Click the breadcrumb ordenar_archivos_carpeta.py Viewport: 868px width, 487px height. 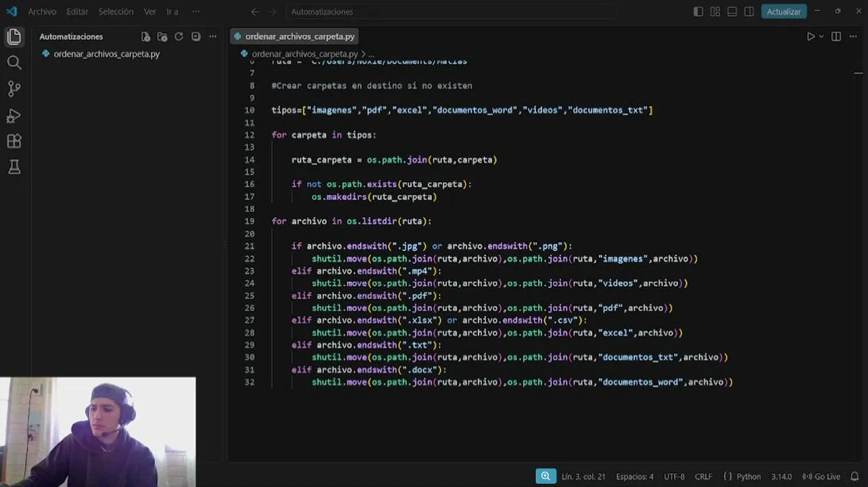pyautogui.click(x=304, y=53)
